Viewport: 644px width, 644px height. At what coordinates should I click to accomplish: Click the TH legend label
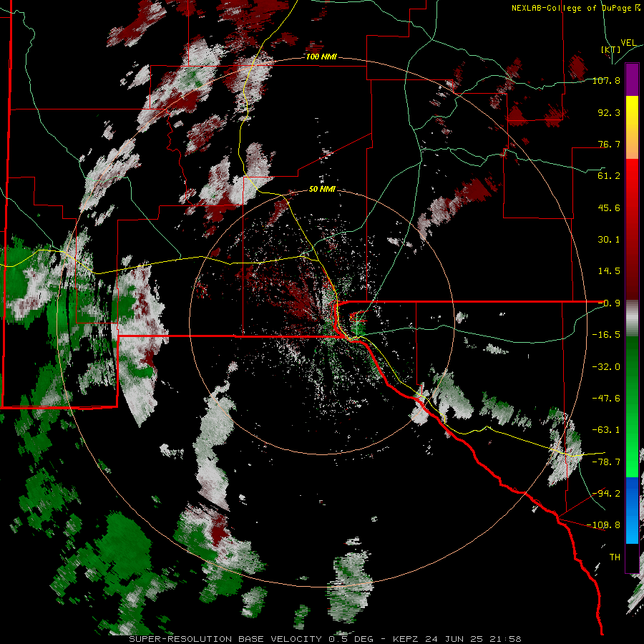tap(615, 557)
